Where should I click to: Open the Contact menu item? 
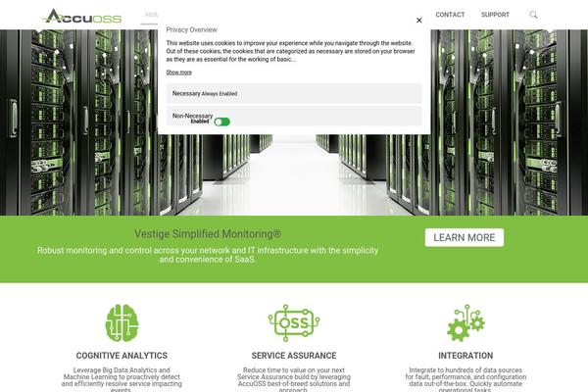450,15
